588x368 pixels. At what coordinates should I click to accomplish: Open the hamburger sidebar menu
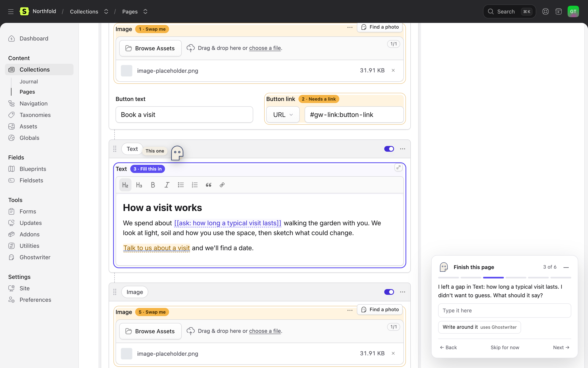click(11, 11)
